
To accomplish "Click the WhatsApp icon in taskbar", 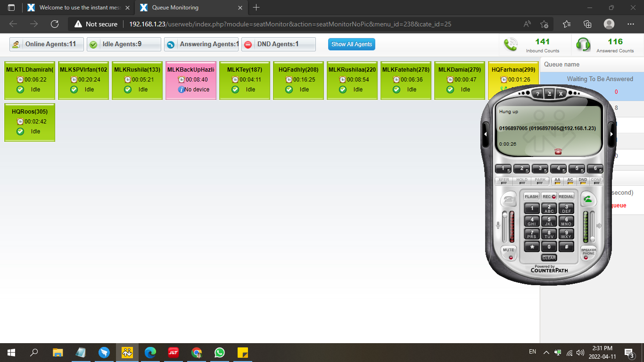I will tap(219, 353).
